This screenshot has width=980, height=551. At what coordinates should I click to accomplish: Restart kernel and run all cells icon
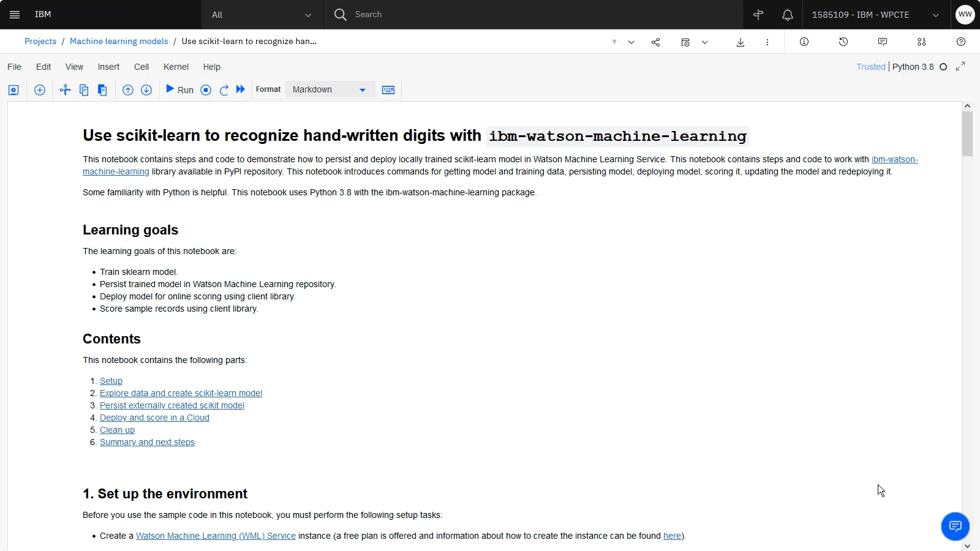241,89
